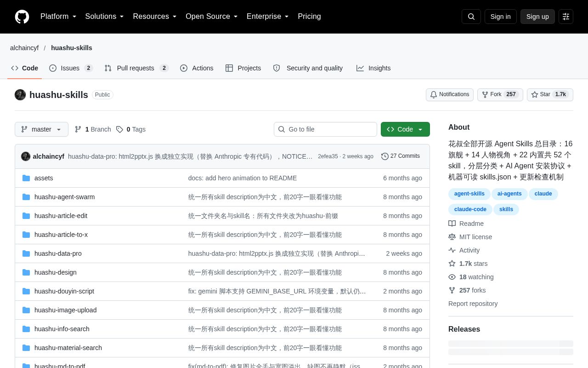Expand the Platform menu
This screenshot has height=368, width=588.
pos(58,17)
